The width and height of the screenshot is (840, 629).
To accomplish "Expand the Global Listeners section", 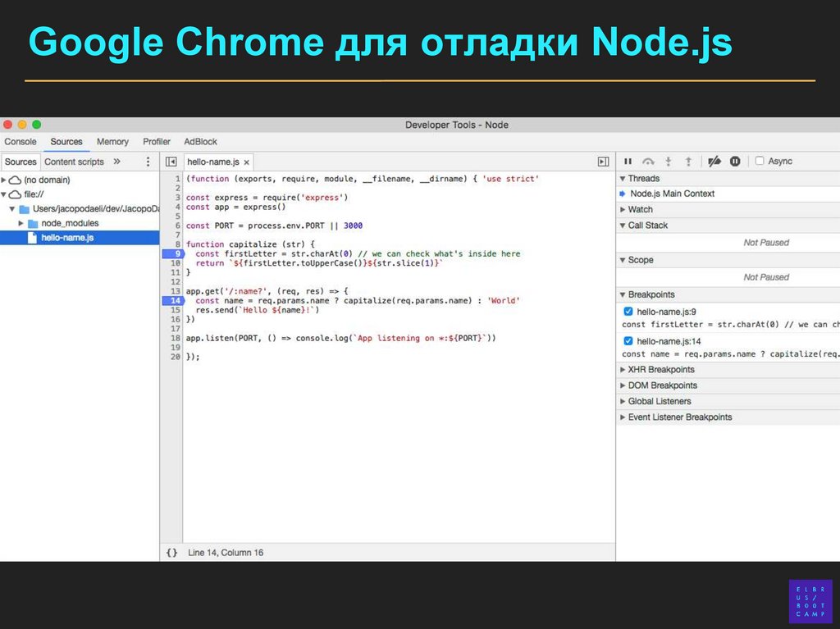I will coord(623,401).
